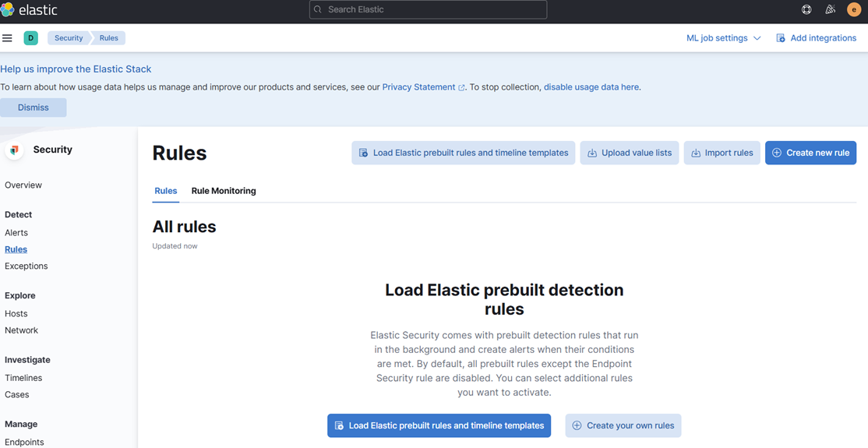Screen dimensions: 868x448
Task: Expand the ML job settings dropdown
Action: 723,38
